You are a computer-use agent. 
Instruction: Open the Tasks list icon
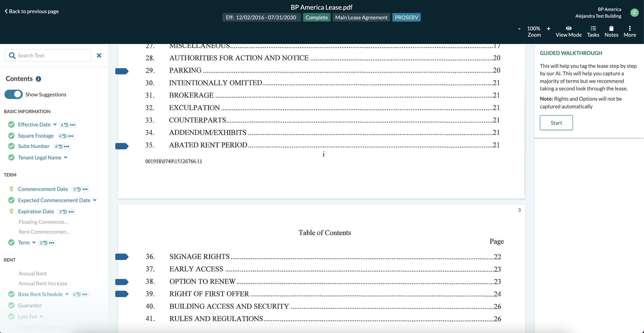(593, 28)
